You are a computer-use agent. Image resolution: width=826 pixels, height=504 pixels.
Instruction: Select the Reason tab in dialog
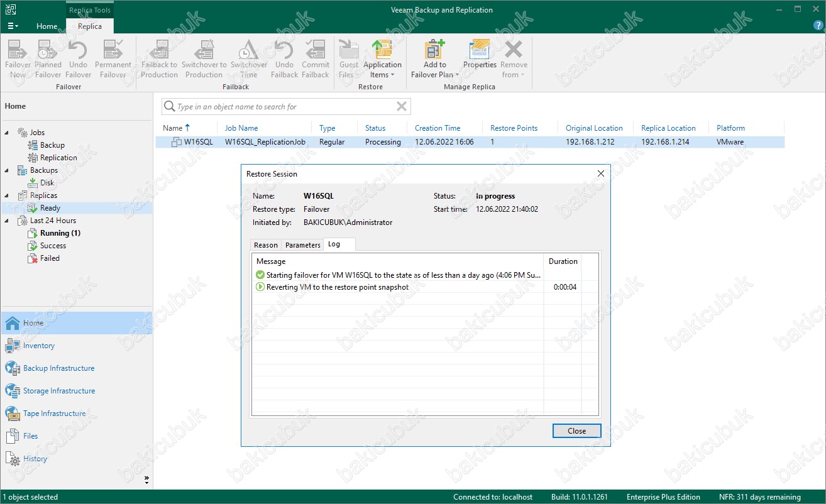click(x=265, y=245)
